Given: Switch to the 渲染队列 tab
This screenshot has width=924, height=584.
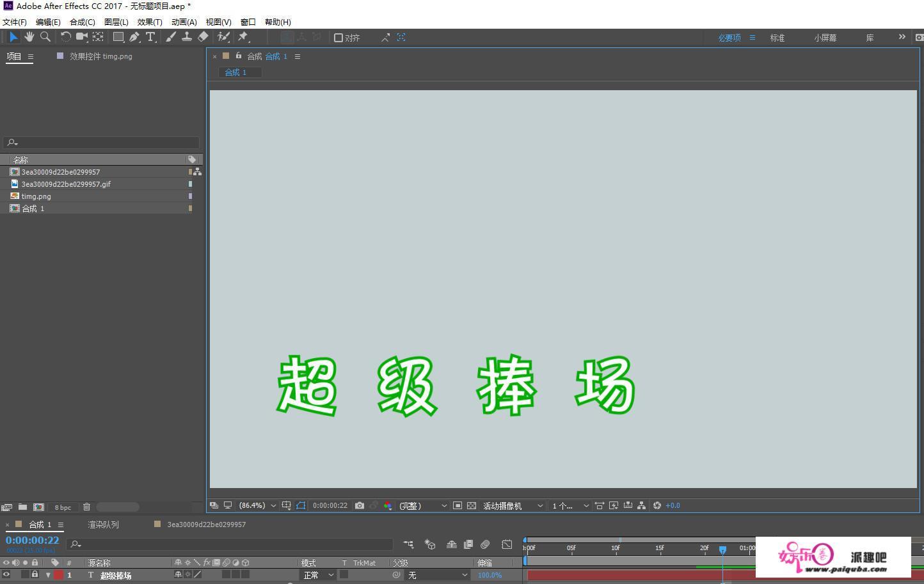Looking at the screenshot, I should coord(103,525).
